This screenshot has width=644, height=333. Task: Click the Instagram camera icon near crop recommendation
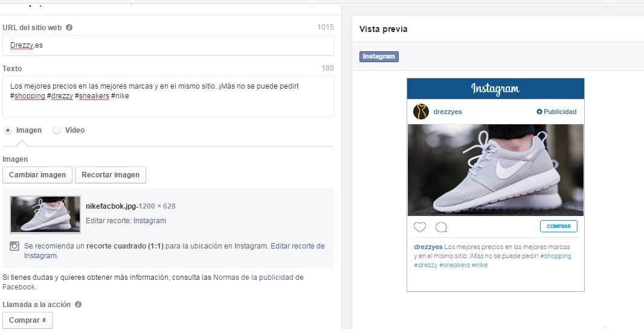click(14, 246)
